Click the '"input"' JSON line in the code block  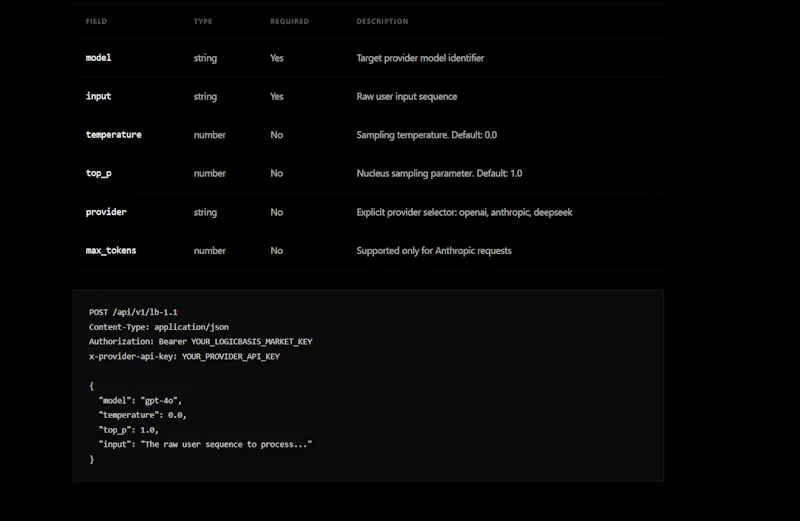(205, 444)
